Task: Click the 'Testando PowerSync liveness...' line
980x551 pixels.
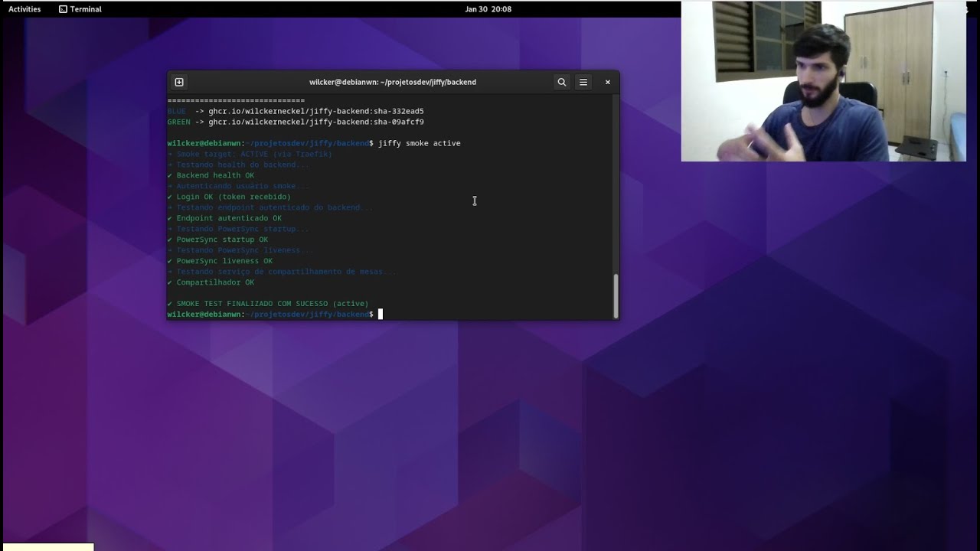Action: (240, 250)
